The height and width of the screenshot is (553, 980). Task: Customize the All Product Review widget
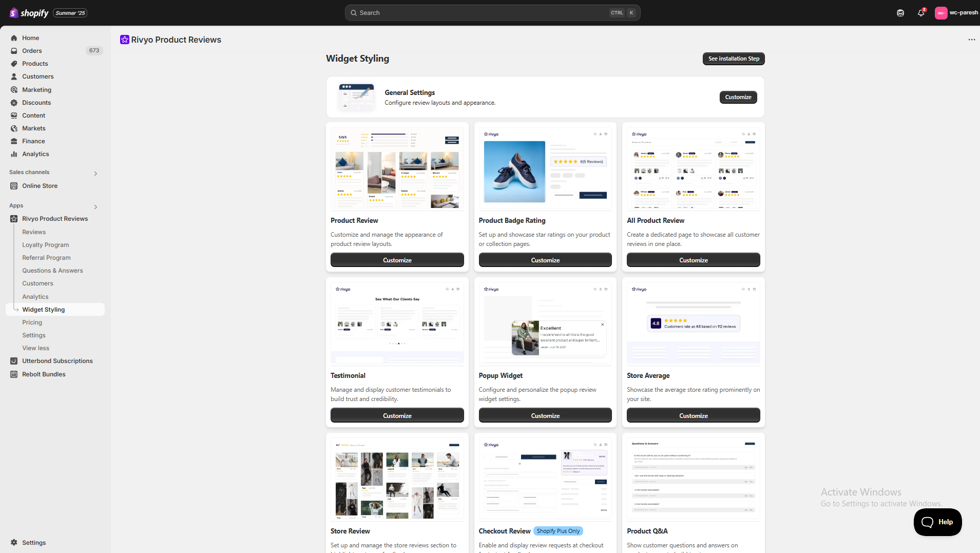[693, 260]
